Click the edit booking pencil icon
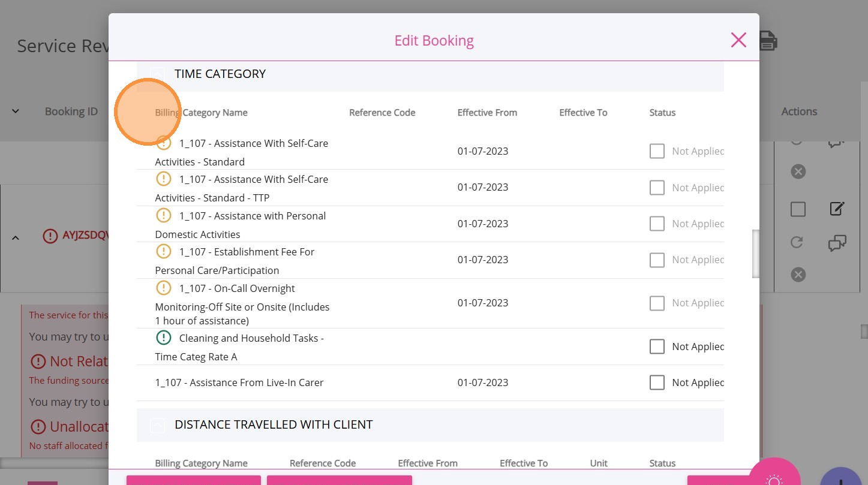Screen dimensions: 868x485 point(837,209)
